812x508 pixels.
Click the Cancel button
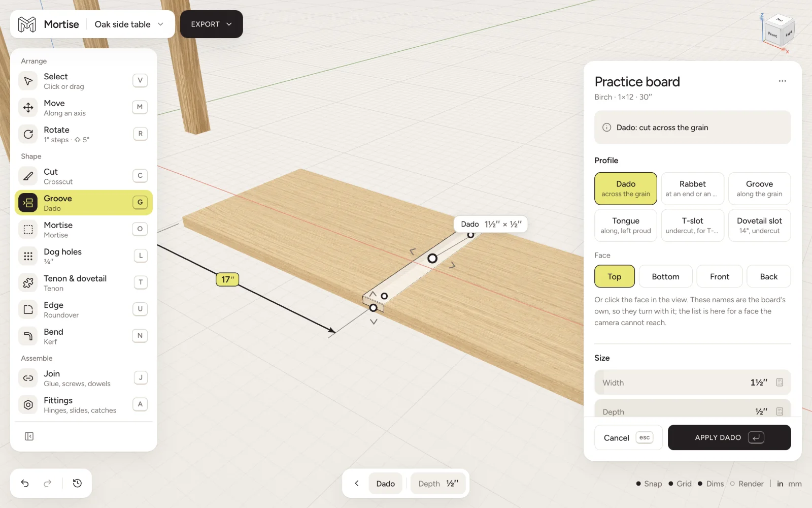628,437
